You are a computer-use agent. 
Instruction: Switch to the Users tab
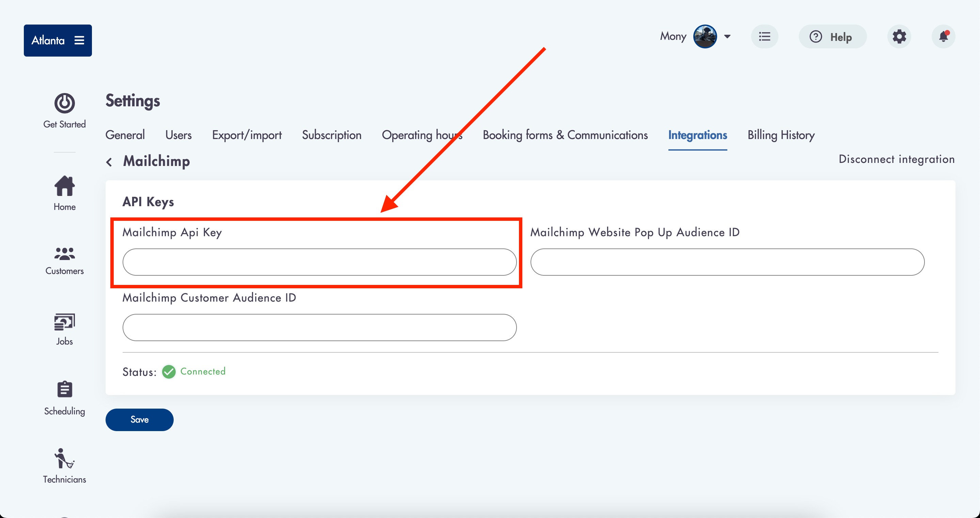click(178, 135)
